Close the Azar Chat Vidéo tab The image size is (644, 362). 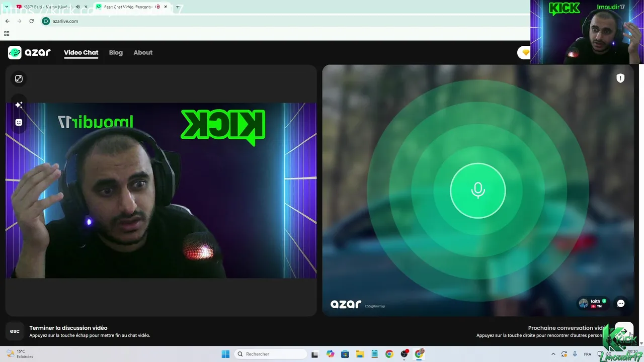pyautogui.click(x=166, y=7)
